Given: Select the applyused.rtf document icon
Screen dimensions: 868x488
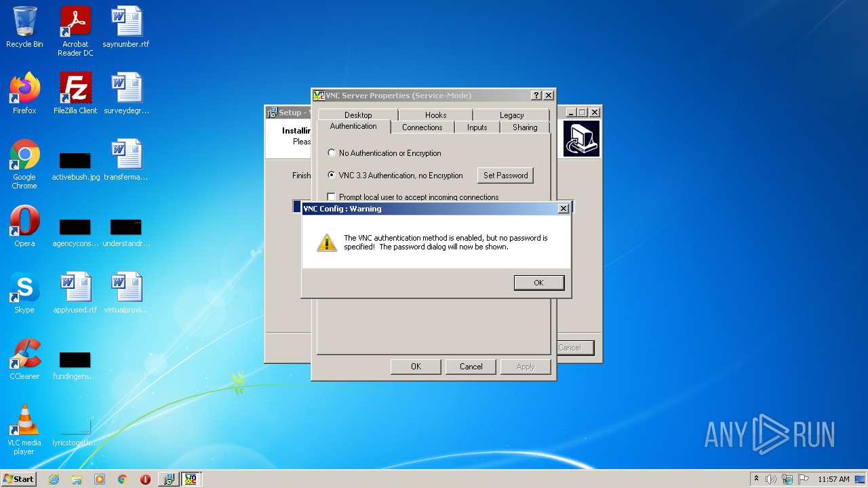Looking at the screenshot, I should 75,293.
